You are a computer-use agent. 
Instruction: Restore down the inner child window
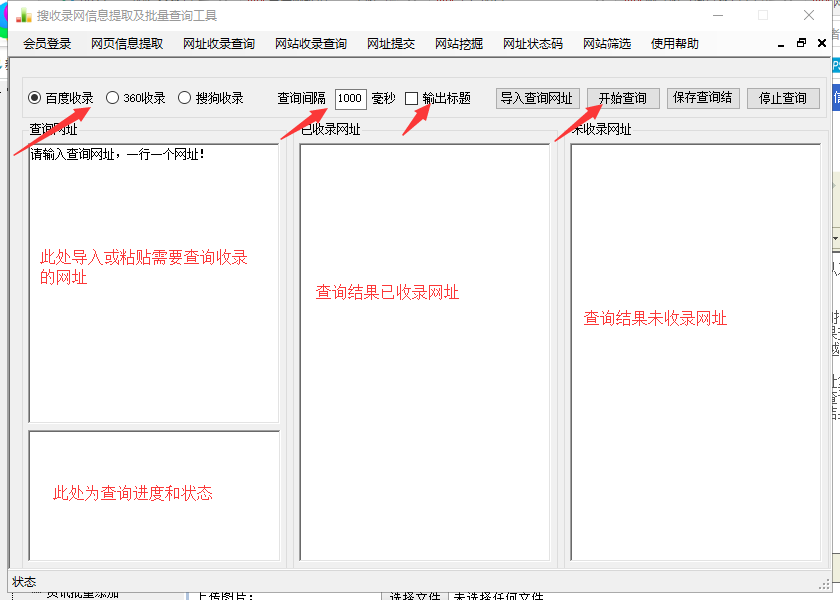point(801,44)
